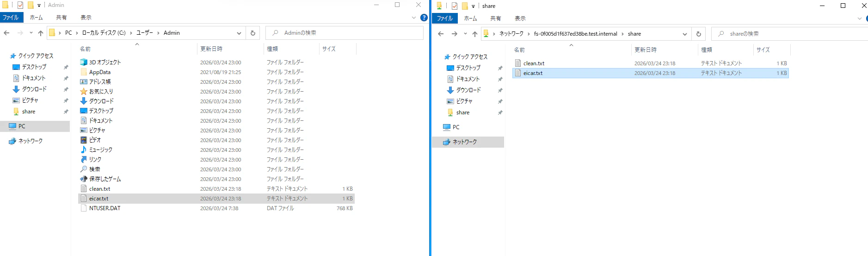Open PC in share window sidebar
This screenshot has width=868, height=256.
click(456, 127)
